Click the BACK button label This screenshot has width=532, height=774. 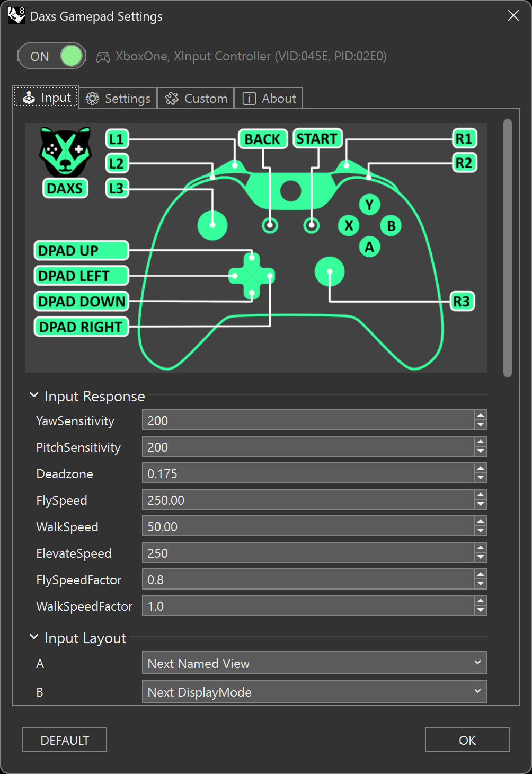tap(262, 139)
